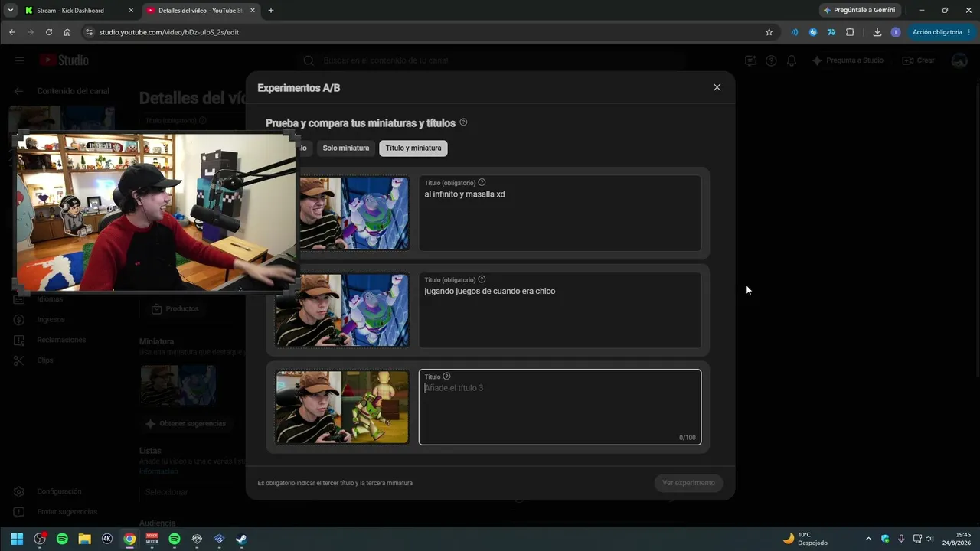The image size is (980, 551).
Task: Open 'Enviar sugerencias' in the sidebar
Action: click(67, 512)
